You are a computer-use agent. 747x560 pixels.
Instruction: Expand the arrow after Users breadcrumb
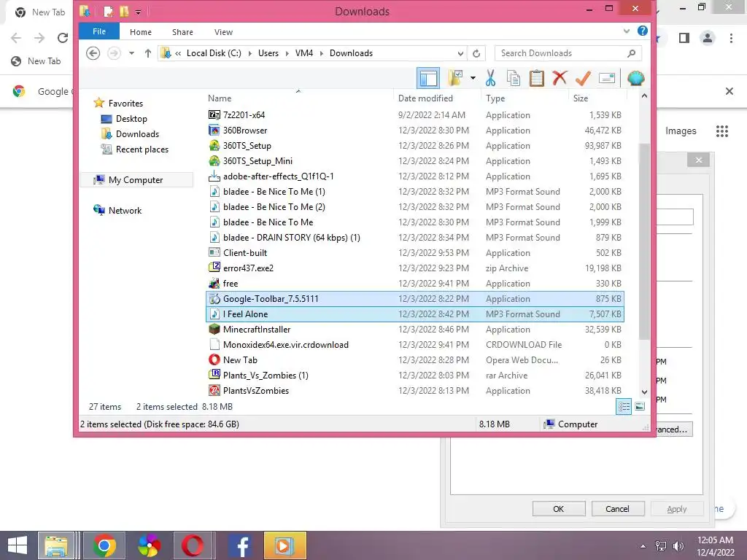(x=287, y=53)
